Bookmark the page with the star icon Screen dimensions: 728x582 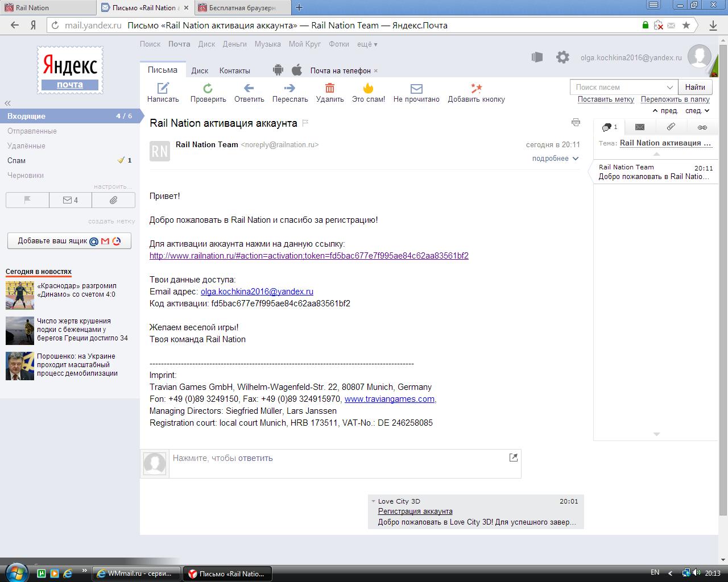(x=686, y=25)
